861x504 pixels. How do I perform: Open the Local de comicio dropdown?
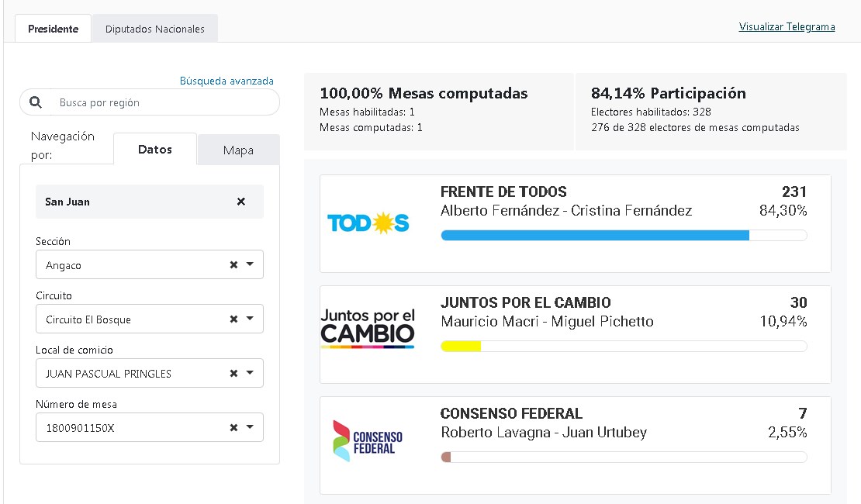250,374
